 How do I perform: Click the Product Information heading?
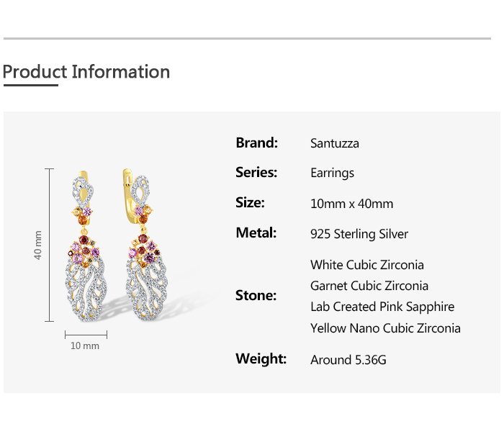point(86,72)
